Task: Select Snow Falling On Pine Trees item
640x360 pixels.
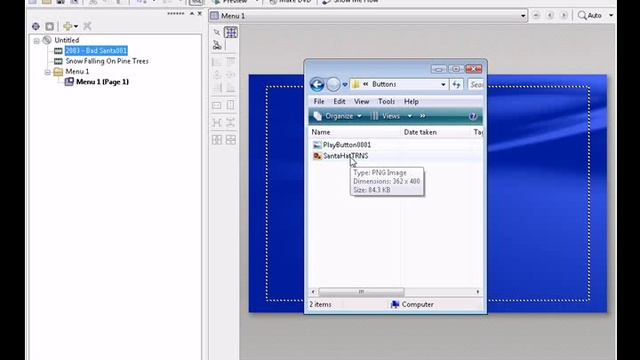Action: [107, 61]
